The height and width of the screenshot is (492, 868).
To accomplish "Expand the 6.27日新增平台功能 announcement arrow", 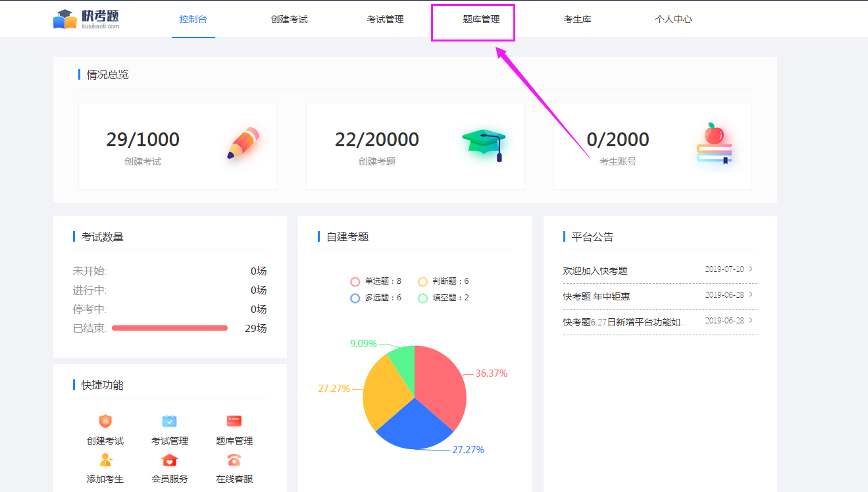I will point(751,320).
